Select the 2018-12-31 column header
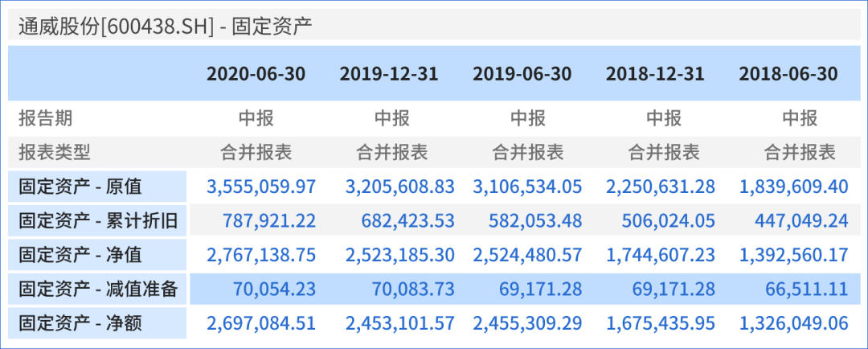Viewport: 868px width, 349px height. pyautogui.click(x=655, y=74)
